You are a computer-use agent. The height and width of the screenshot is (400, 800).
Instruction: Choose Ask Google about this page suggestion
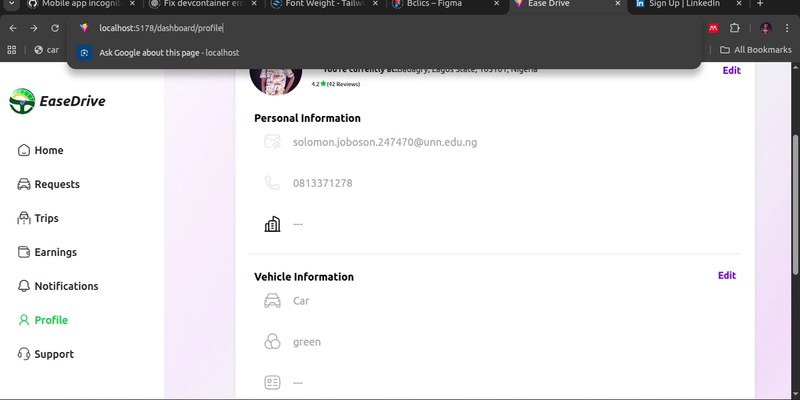(384, 53)
